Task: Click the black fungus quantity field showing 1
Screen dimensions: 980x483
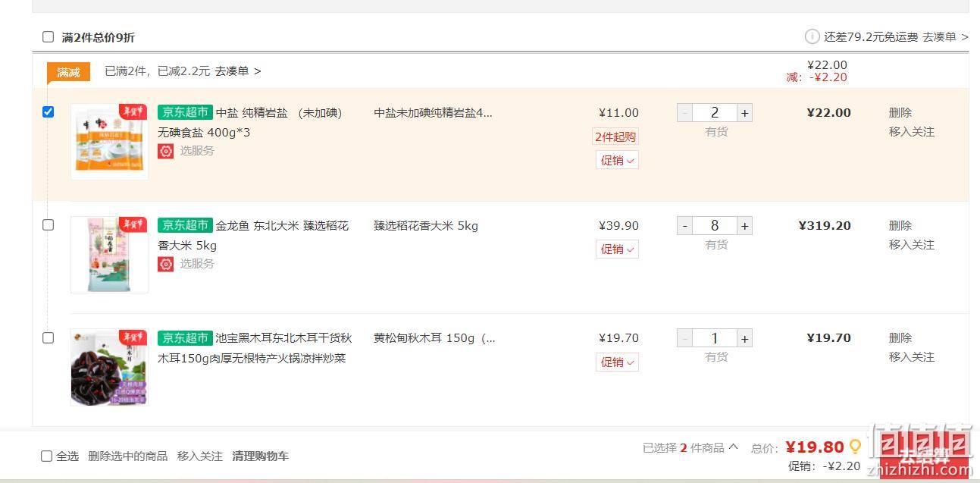Action: coord(715,338)
